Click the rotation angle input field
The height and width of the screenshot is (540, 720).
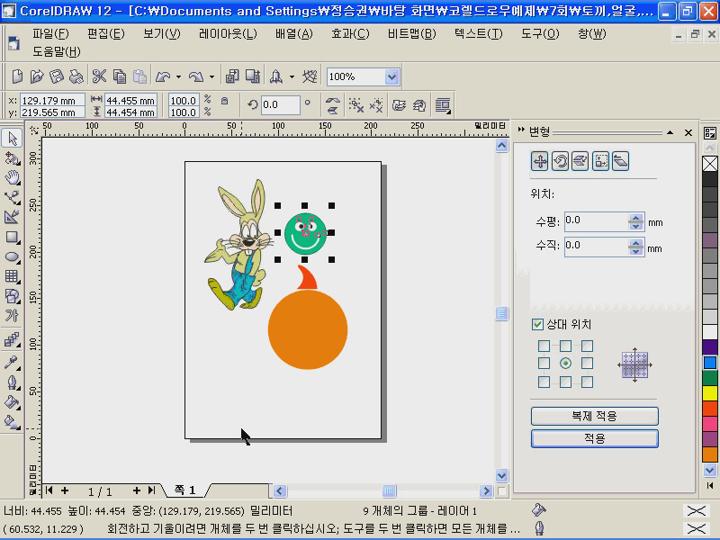pyautogui.click(x=280, y=105)
